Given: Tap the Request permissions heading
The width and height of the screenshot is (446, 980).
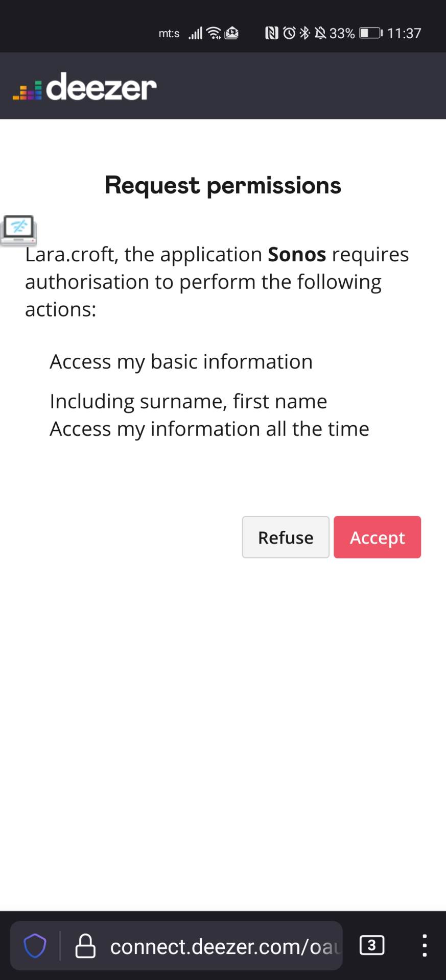Looking at the screenshot, I should 223,185.
